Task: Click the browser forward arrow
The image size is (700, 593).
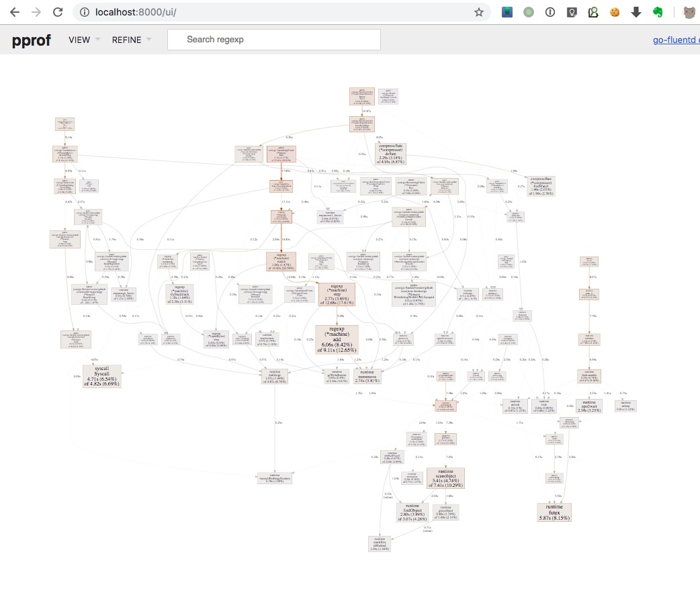Action: (x=36, y=12)
